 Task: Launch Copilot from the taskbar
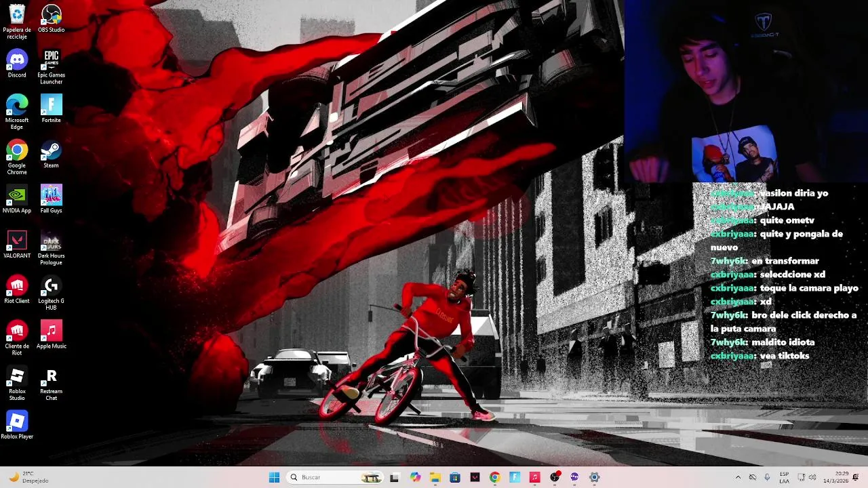tap(415, 477)
